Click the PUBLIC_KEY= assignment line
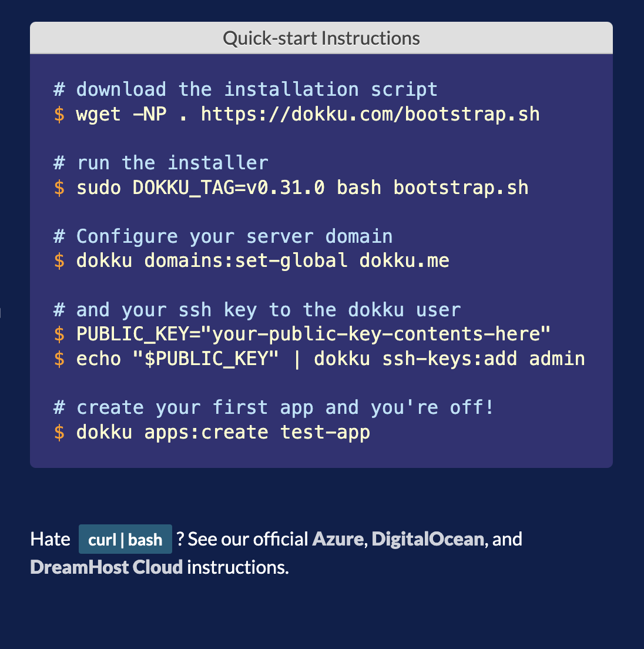Viewport: 644px width, 649px height. click(303, 334)
